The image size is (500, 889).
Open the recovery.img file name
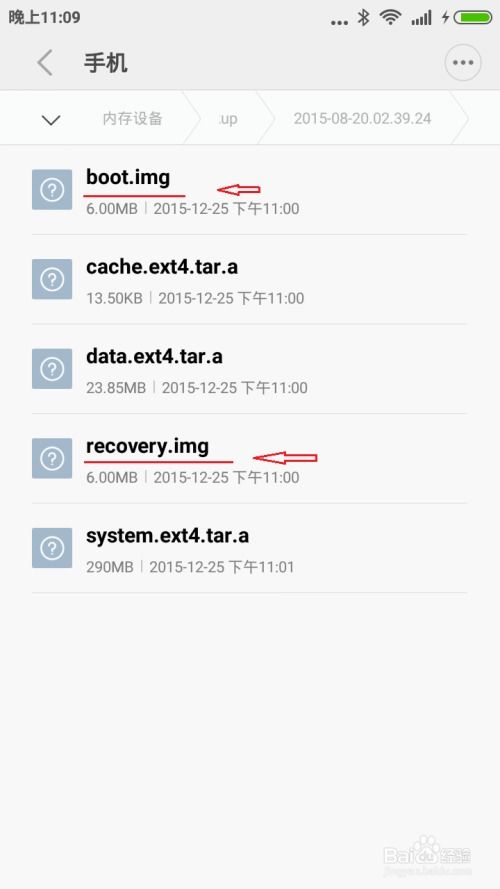click(147, 446)
